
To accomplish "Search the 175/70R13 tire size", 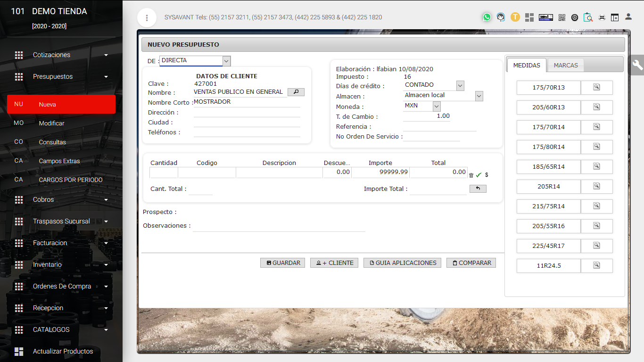I will (596, 87).
